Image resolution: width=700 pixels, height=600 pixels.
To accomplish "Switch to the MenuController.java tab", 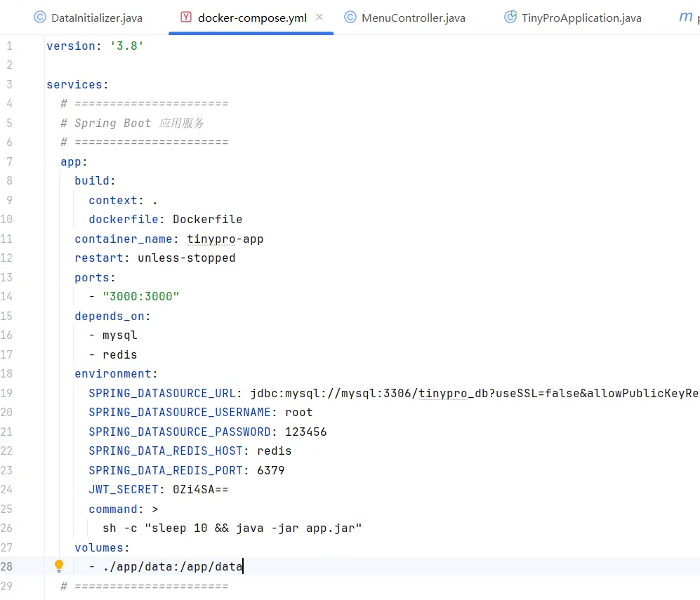I will coord(413,18).
